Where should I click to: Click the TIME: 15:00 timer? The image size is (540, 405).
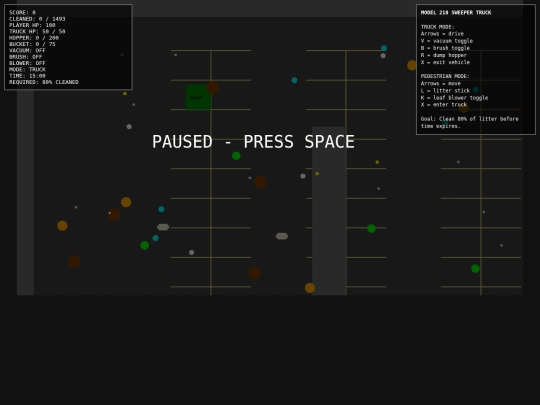[x=27, y=76]
